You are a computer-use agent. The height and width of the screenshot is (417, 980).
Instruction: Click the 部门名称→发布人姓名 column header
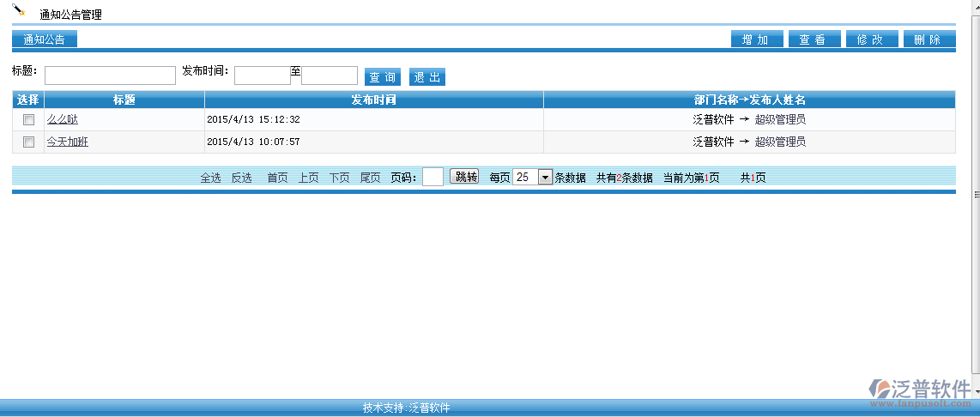pos(749,100)
